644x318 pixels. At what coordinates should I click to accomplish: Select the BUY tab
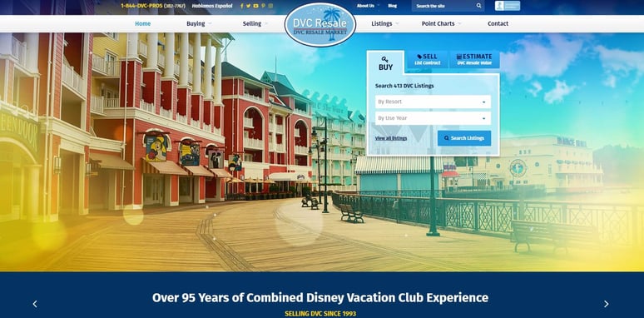[385, 62]
